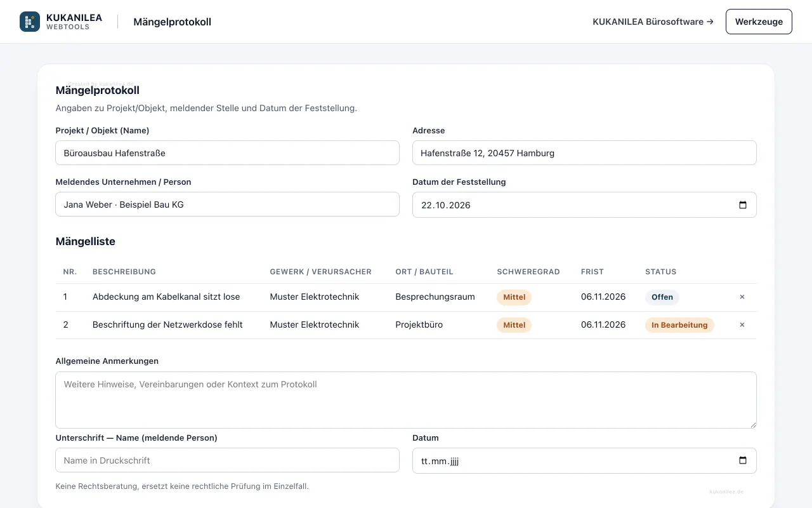Click Frist 06.11.2026 in row 1
This screenshot has width=812, height=508.
(603, 297)
